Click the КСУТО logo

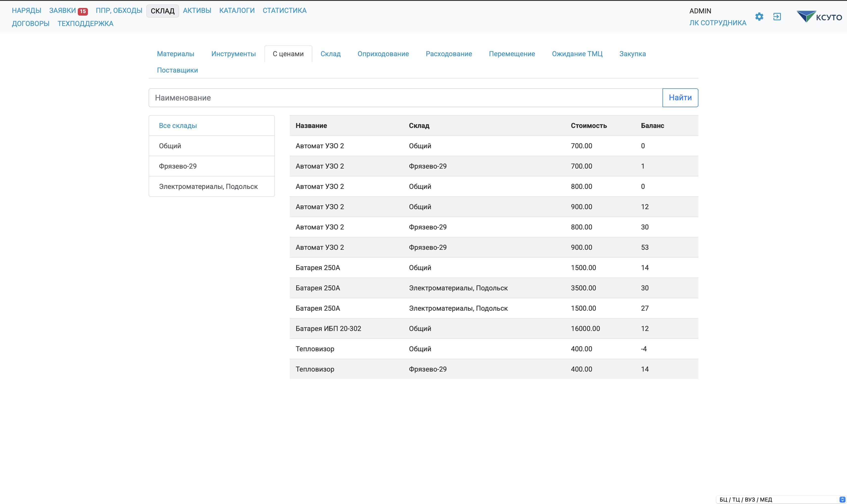point(819,17)
